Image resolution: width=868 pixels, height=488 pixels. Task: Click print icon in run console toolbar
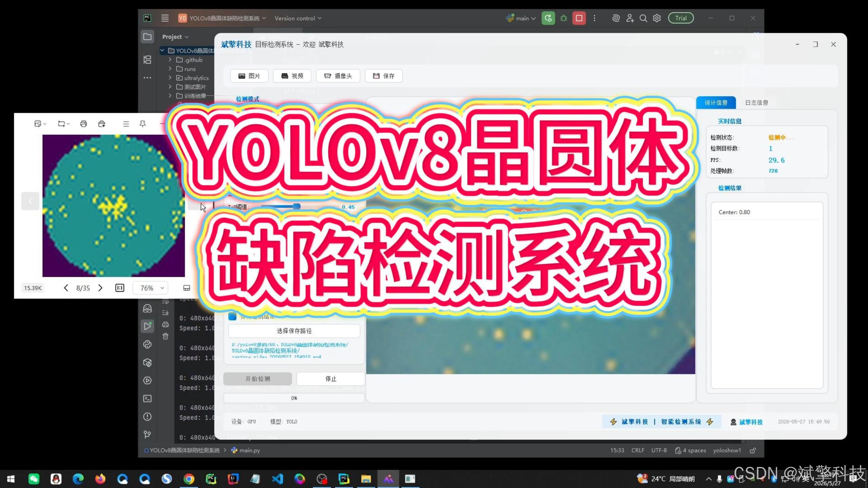point(165,324)
